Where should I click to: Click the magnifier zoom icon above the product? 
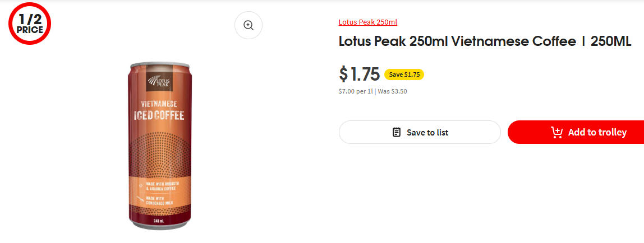(249, 25)
